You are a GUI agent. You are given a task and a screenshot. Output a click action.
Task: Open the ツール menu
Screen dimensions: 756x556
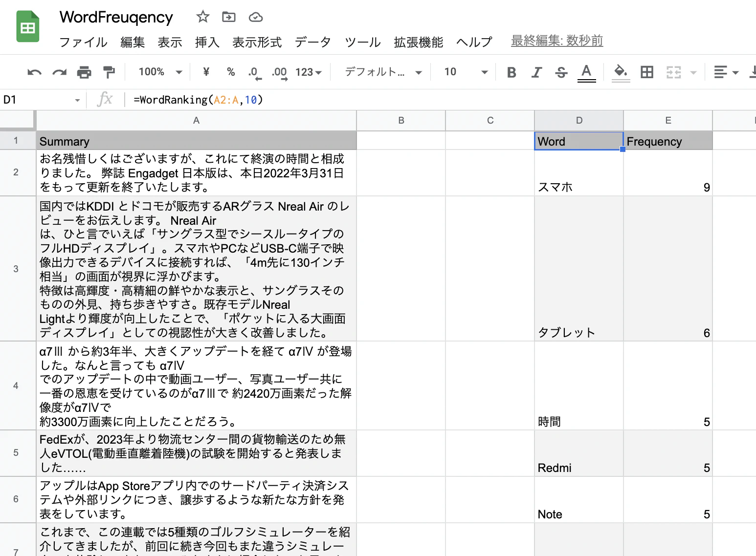tap(362, 42)
